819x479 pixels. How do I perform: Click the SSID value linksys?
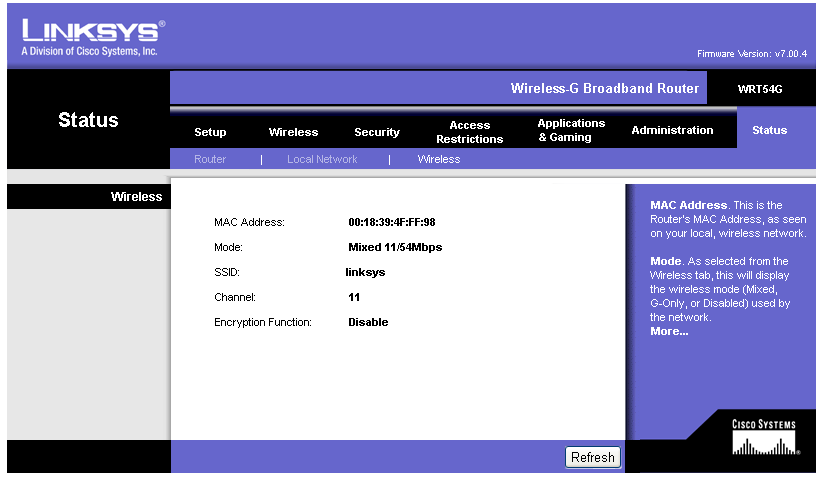365,272
